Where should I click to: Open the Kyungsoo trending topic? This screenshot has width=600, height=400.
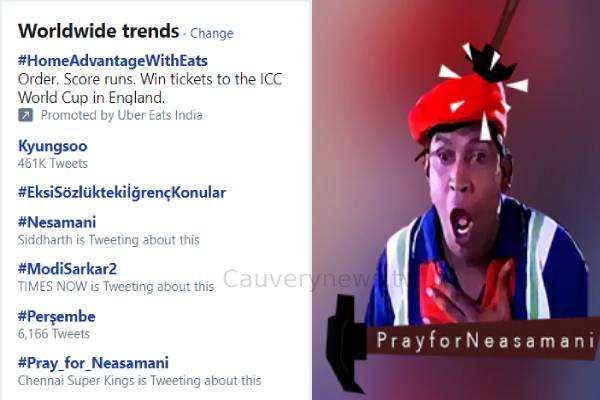(x=53, y=146)
